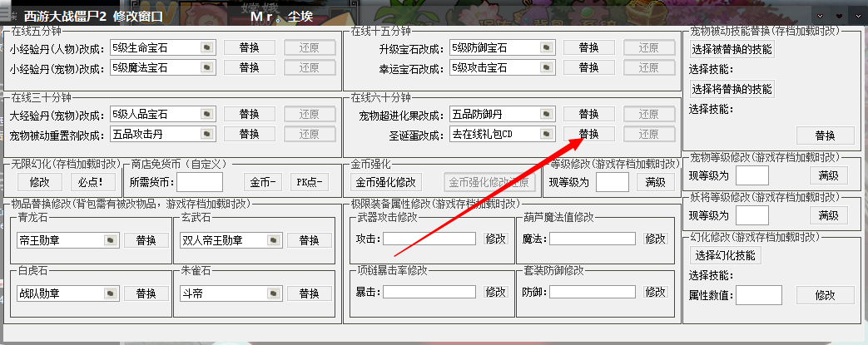This screenshot has height=345, width=868.
Task: Click 满级 button for 宠物等级修改
Action: click(x=829, y=175)
